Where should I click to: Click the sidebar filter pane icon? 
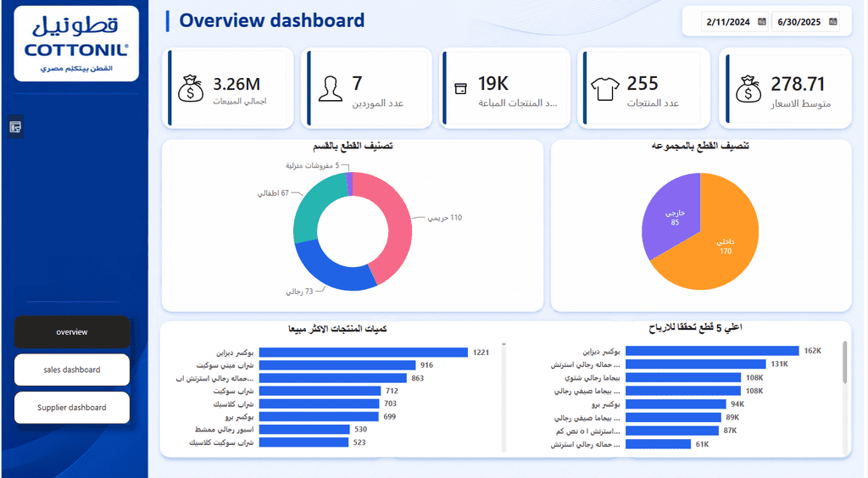[15, 127]
